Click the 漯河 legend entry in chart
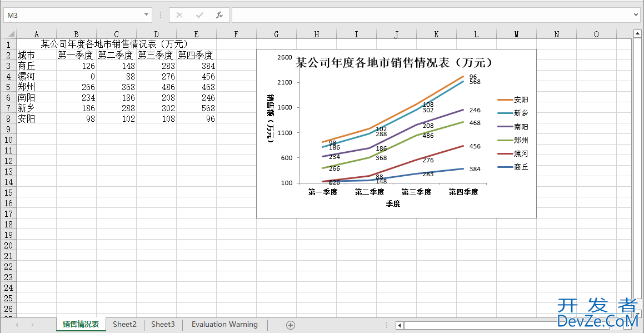 point(513,154)
